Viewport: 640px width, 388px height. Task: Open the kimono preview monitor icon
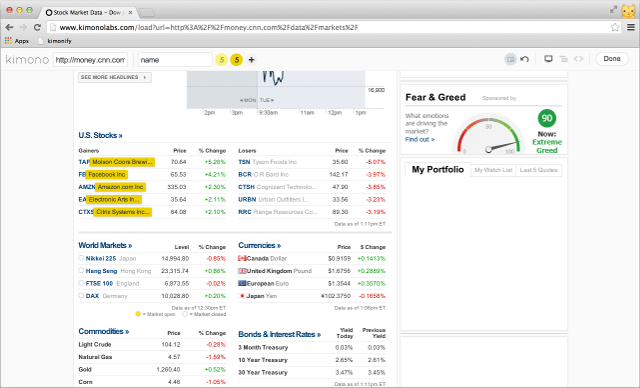tap(548, 59)
